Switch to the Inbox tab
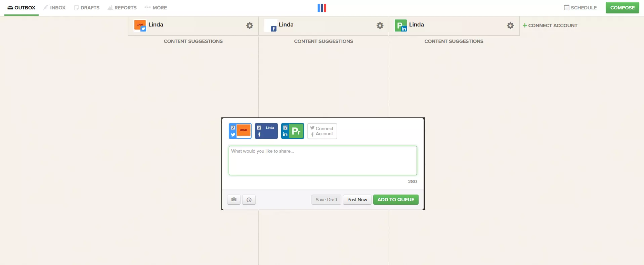Image resolution: width=644 pixels, height=265 pixels. tap(54, 8)
